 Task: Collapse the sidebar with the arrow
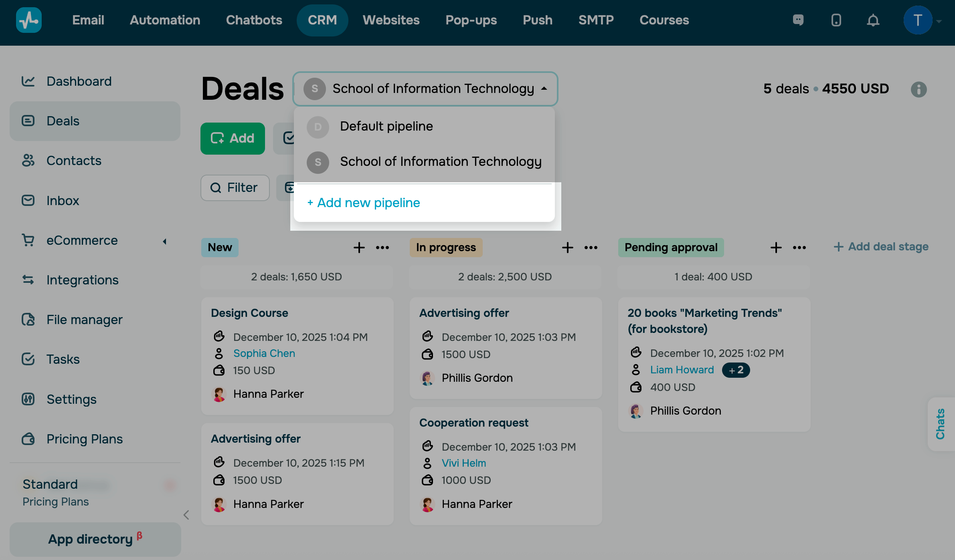click(186, 515)
